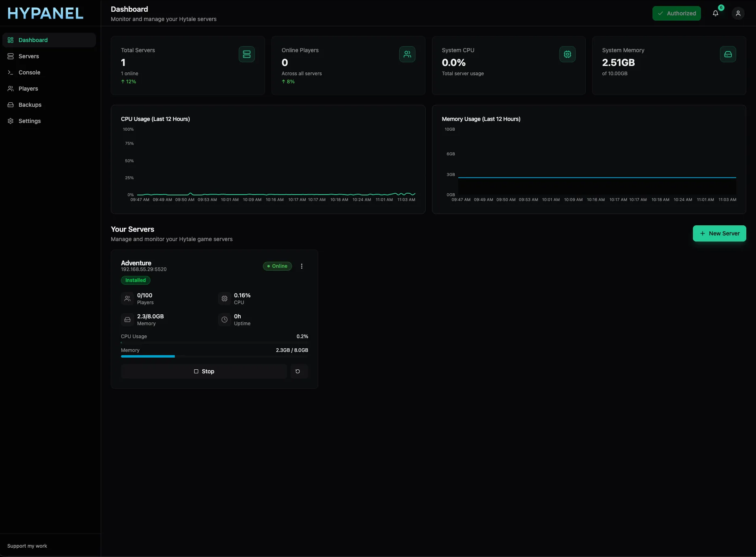The height and width of the screenshot is (557, 756).
Task: Switch to the Dashboard tab
Action: click(x=33, y=40)
